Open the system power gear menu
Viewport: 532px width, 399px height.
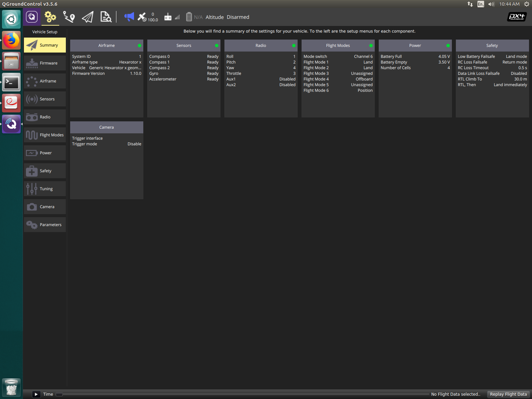pos(527,4)
